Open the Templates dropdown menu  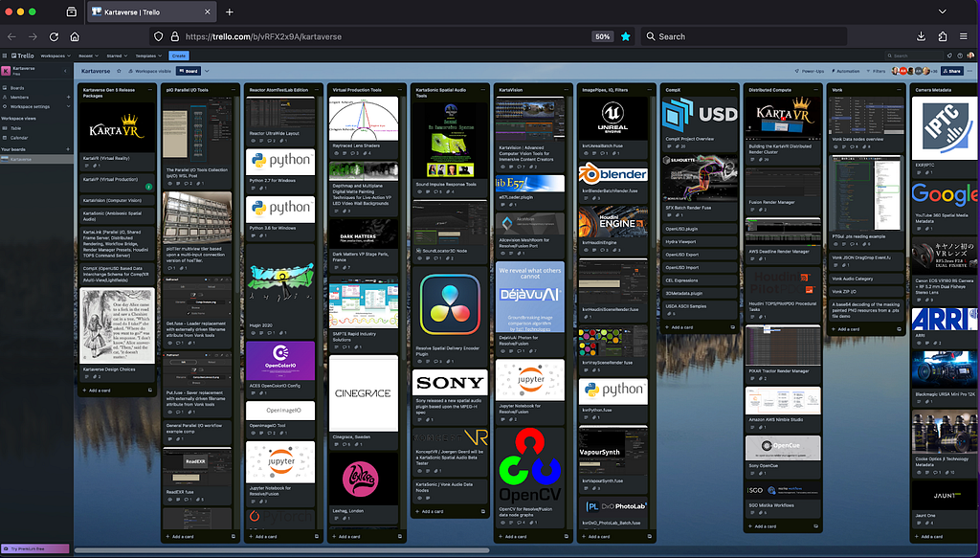pos(148,56)
